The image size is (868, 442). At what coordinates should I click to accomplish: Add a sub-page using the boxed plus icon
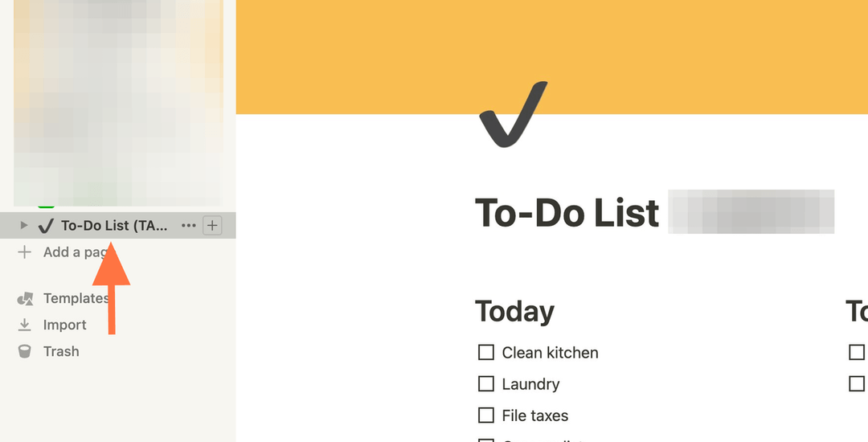pos(212,225)
